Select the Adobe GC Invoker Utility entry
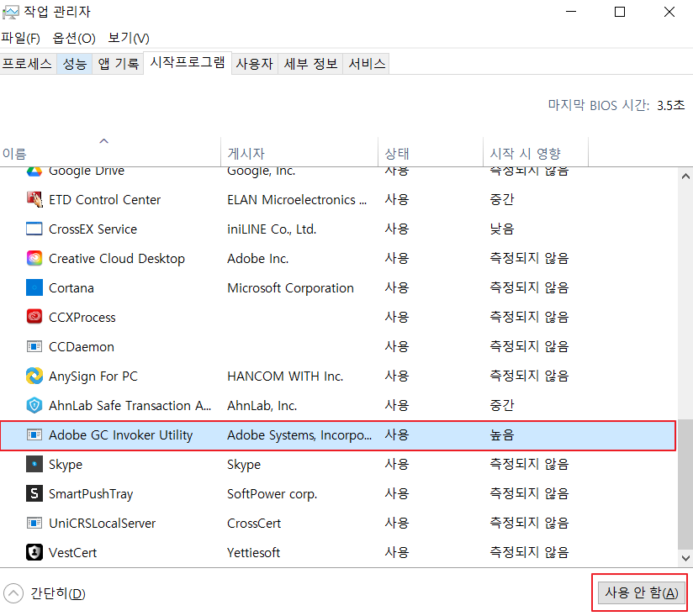Image resolution: width=693 pixels, height=616 pixels. coord(120,435)
